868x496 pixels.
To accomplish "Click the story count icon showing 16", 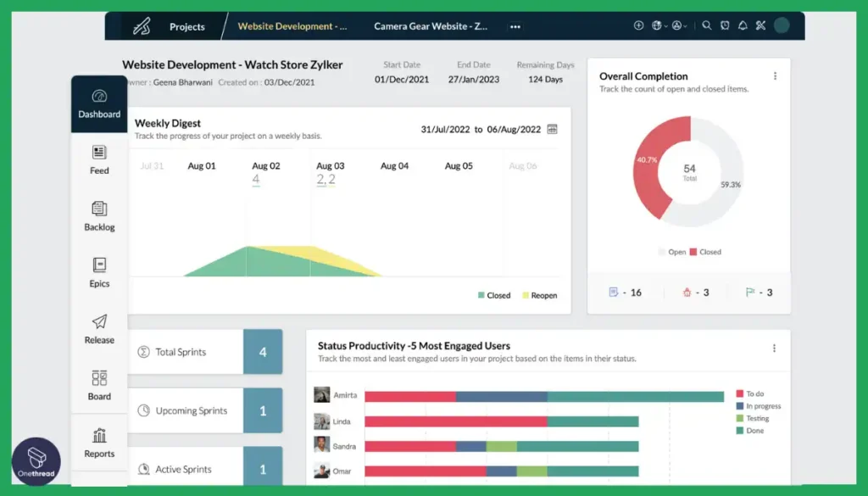I will pyautogui.click(x=614, y=292).
